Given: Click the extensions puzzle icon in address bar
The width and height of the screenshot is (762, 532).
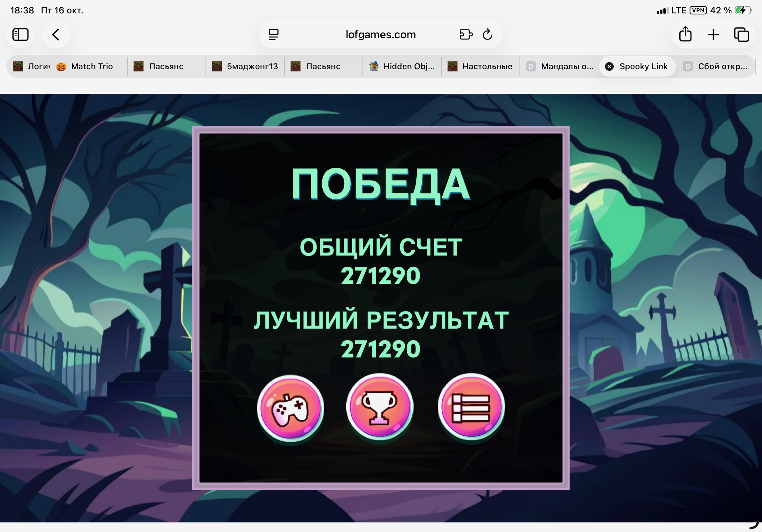Looking at the screenshot, I should click(x=466, y=34).
